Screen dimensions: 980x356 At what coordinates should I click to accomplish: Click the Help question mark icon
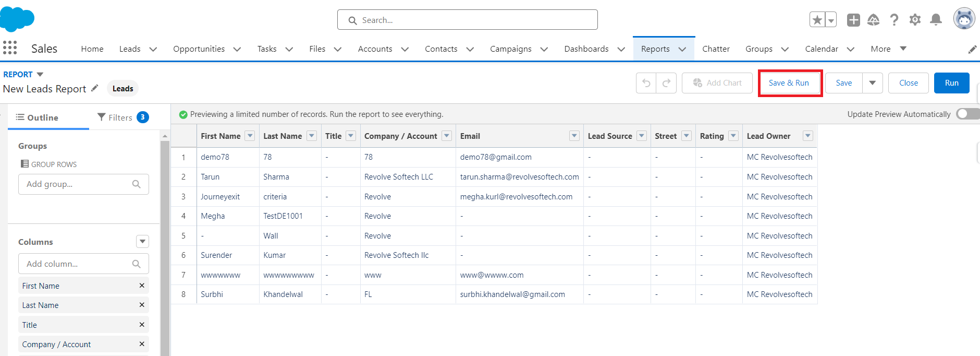[895, 20]
